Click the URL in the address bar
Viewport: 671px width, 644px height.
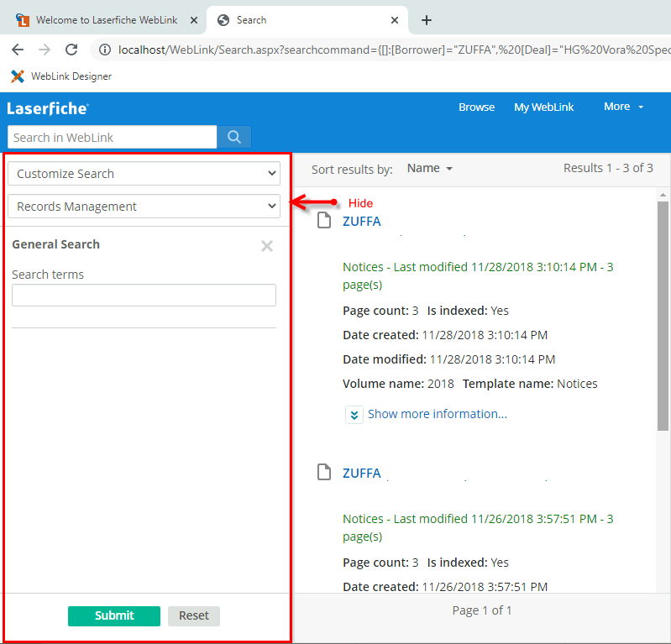click(394, 50)
